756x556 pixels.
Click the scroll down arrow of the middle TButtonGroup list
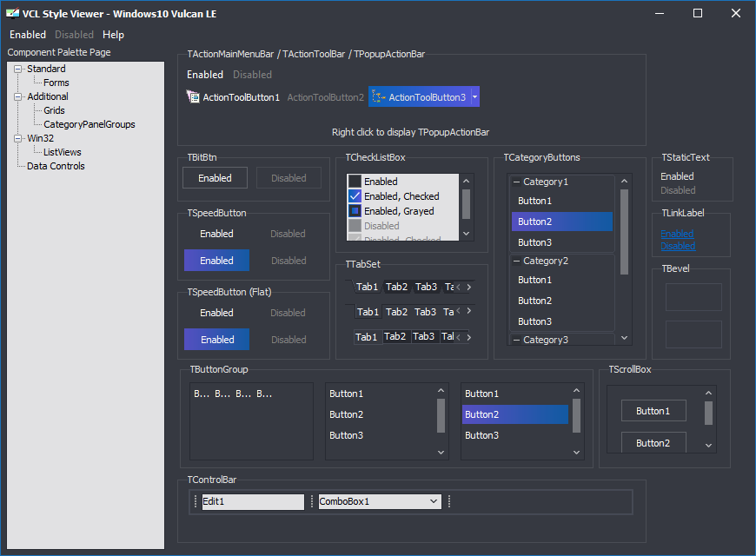441,453
